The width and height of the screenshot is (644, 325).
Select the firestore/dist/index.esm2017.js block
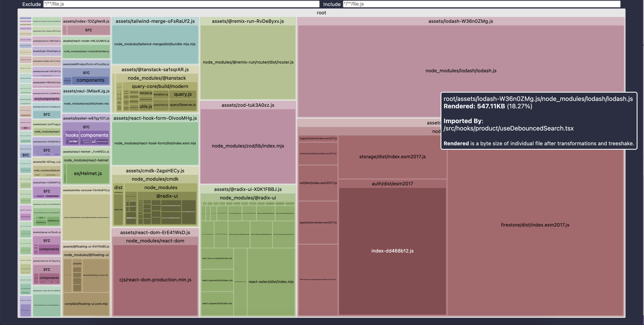click(x=535, y=225)
